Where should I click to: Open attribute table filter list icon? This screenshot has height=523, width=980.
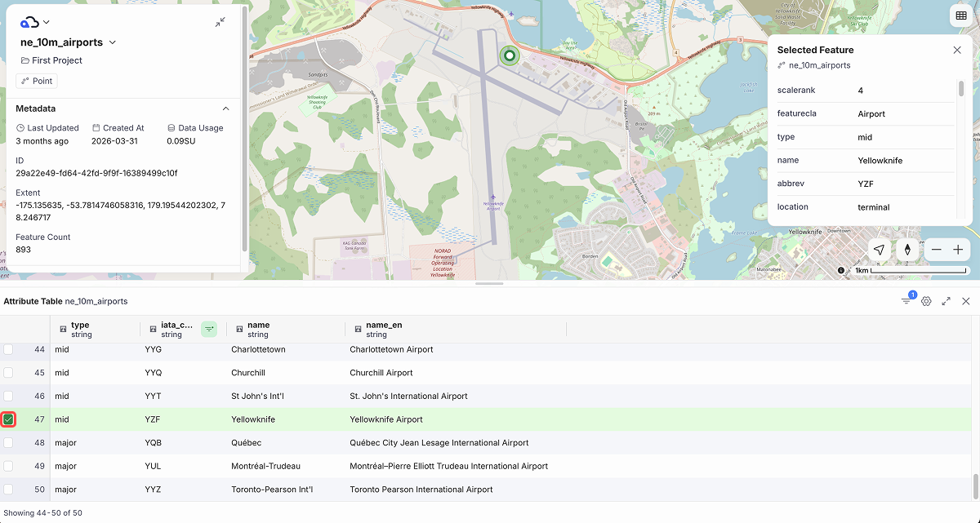(906, 301)
